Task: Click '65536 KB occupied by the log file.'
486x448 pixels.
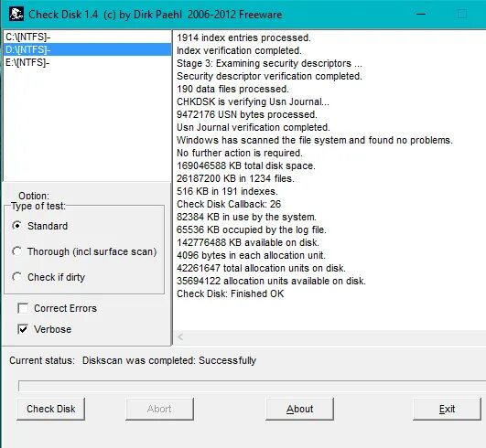Action: click(252, 229)
